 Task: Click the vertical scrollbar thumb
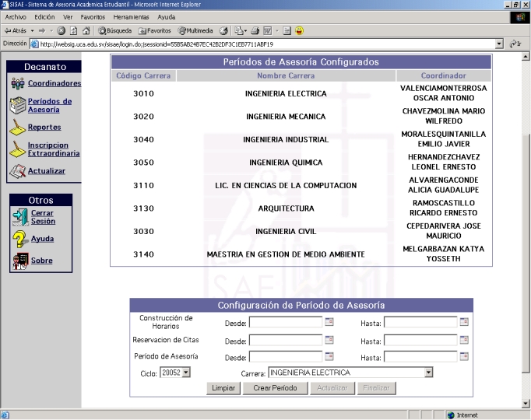(526, 253)
